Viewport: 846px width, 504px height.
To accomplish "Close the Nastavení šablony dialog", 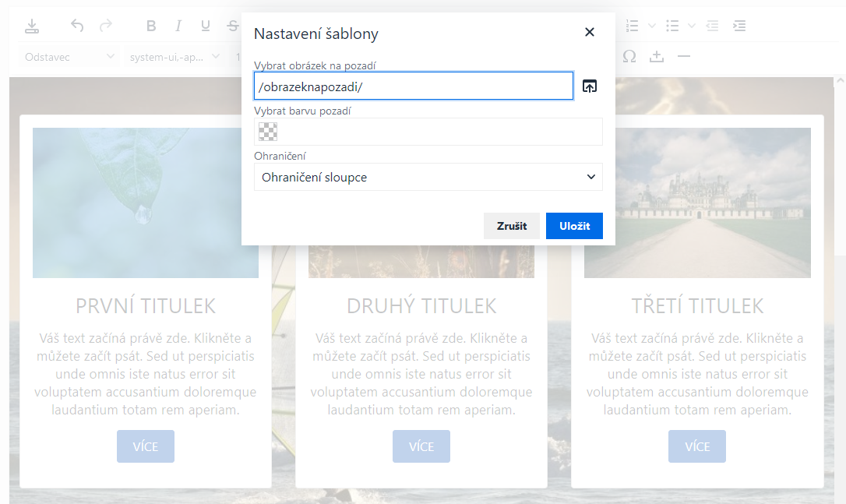I will pos(589,32).
